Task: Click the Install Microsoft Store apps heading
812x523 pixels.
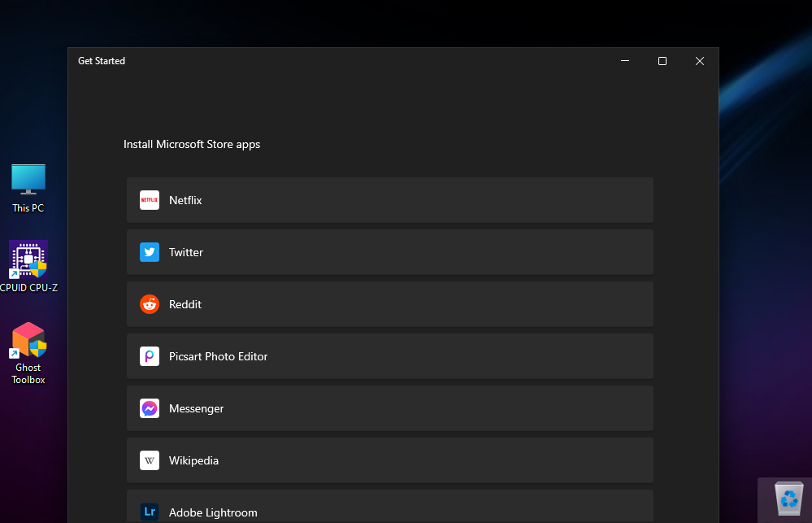Action: pyautogui.click(x=192, y=144)
